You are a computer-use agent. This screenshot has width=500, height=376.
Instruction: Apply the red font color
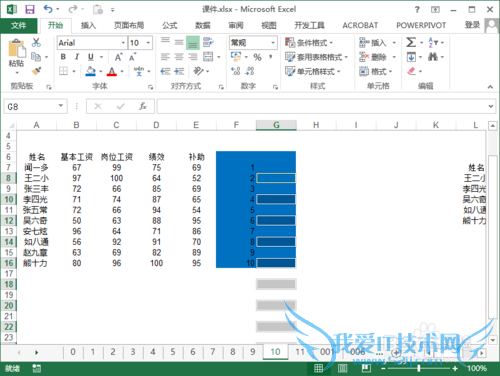point(112,71)
